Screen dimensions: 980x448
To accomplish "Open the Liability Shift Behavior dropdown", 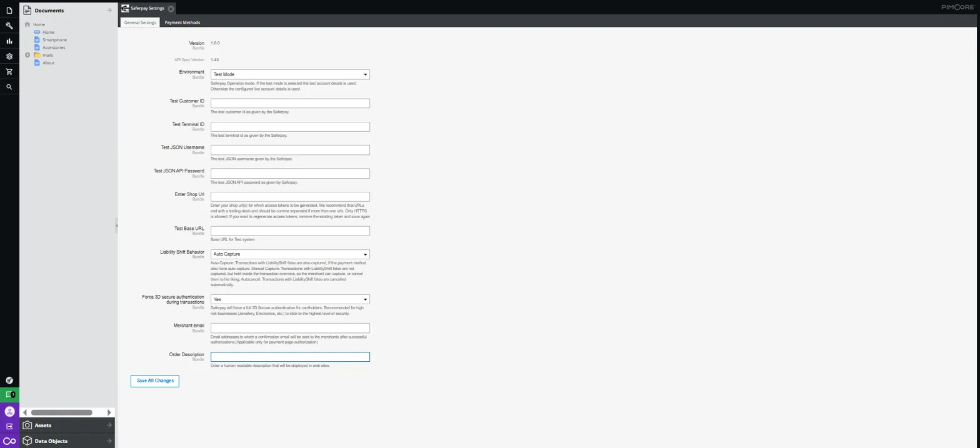I will [290, 254].
